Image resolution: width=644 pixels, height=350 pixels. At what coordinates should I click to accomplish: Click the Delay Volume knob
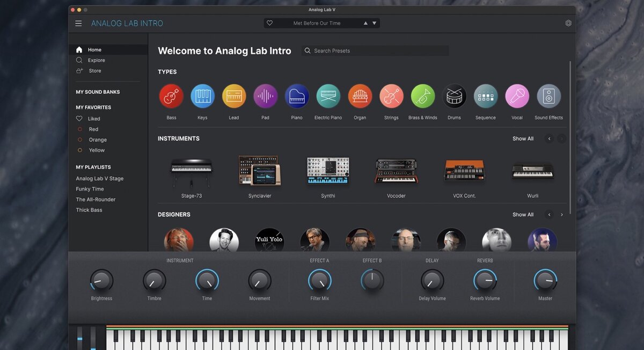[432, 281]
